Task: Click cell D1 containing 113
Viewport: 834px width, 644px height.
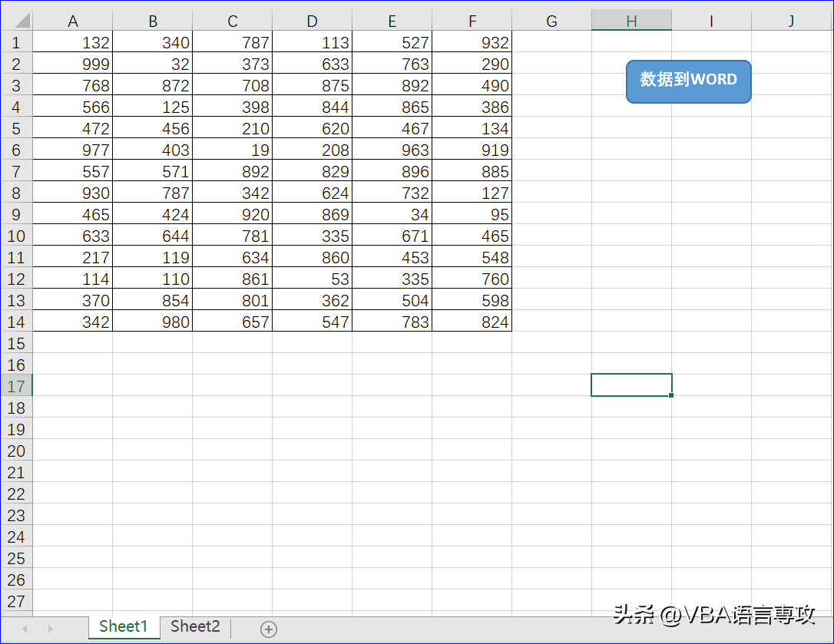Action: (x=313, y=42)
